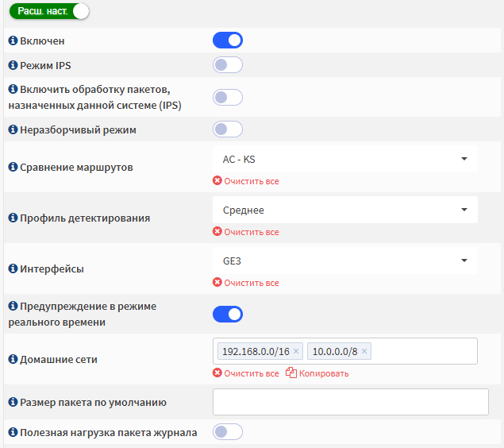Turn on Неразборчивый режим switch

(228, 129)
